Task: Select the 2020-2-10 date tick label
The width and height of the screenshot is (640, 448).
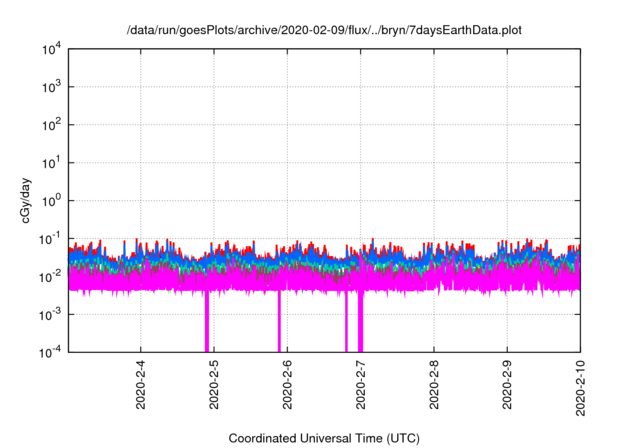Action: pyautogui.click(x=580, y=388)
